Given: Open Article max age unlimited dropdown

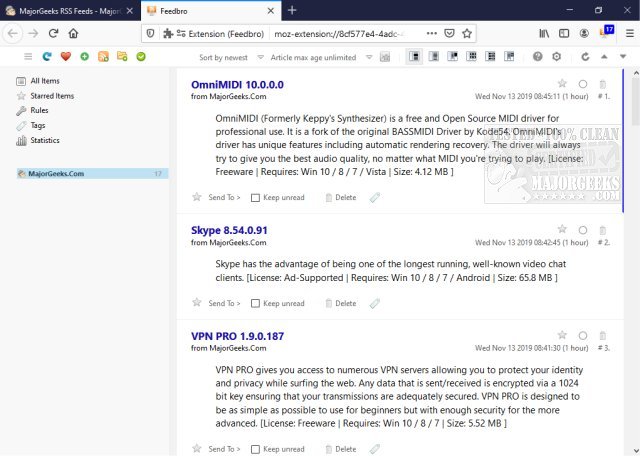Looking at the screenshot, I should point(318,57).
